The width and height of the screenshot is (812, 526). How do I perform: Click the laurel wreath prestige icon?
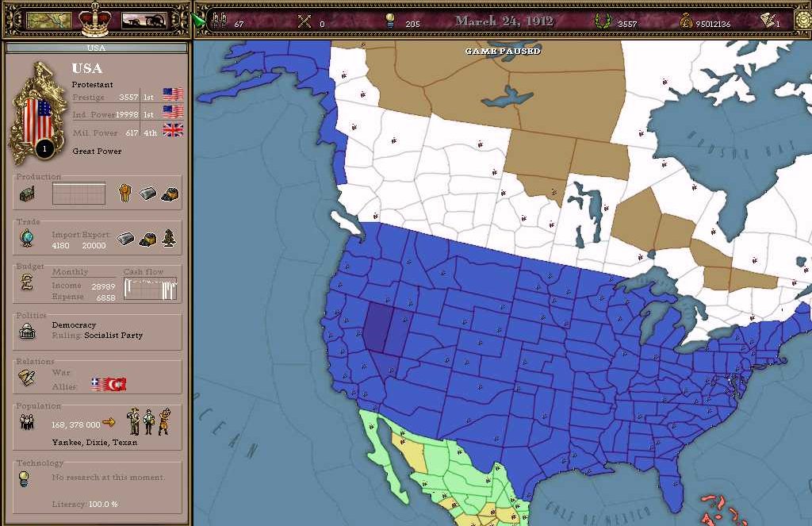(x=602, y=21)
